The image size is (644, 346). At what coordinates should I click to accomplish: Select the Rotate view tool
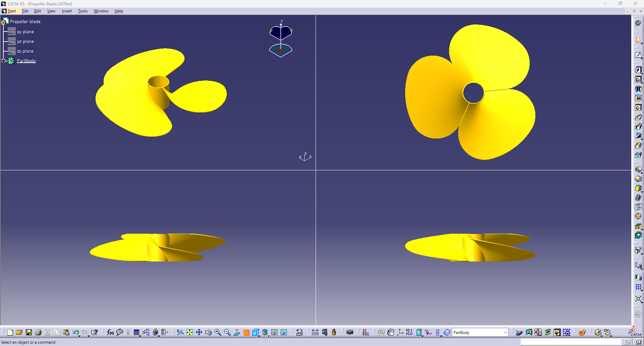point(208,332)
